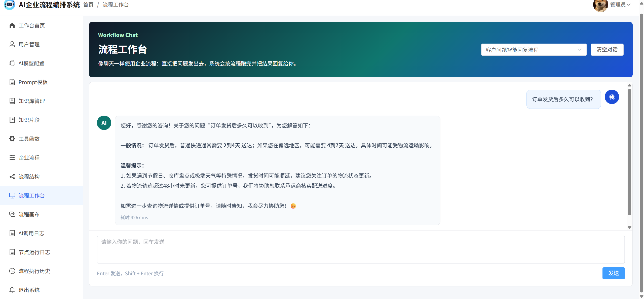Click the chip icon beside AI模型配置
Image resolution: width=644 pixels, height=299 pixels.
[x=12, y=63]
